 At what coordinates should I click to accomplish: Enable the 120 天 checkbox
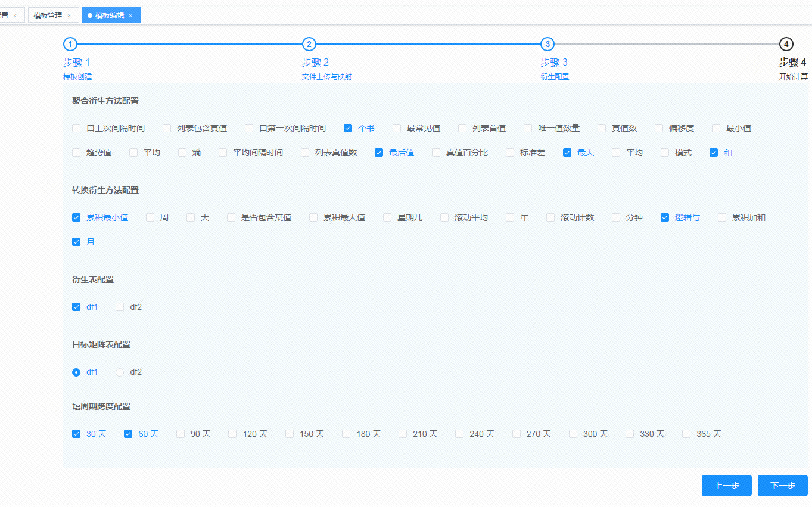coord(232,434)
